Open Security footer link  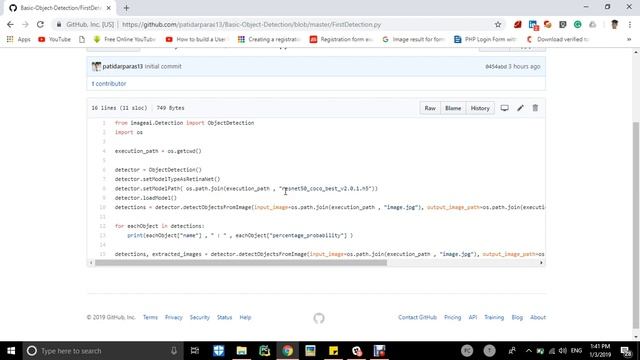pyautogui.click(x=200, y=317)
